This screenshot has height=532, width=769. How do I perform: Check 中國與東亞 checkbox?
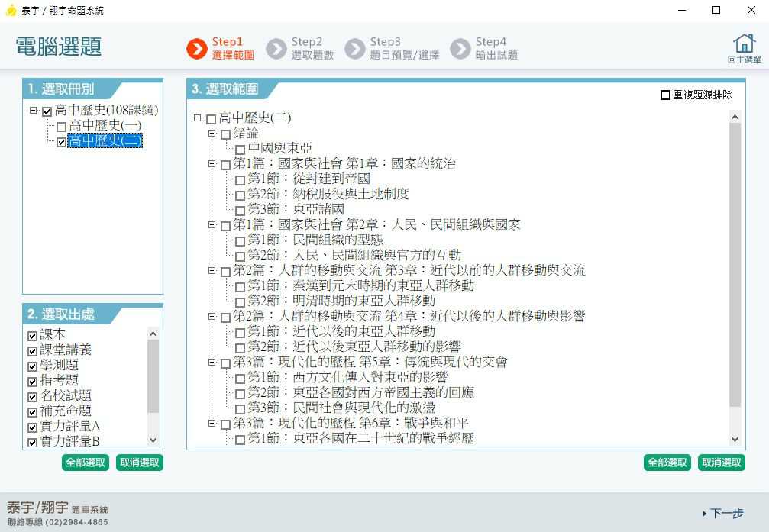pos(240,150)
